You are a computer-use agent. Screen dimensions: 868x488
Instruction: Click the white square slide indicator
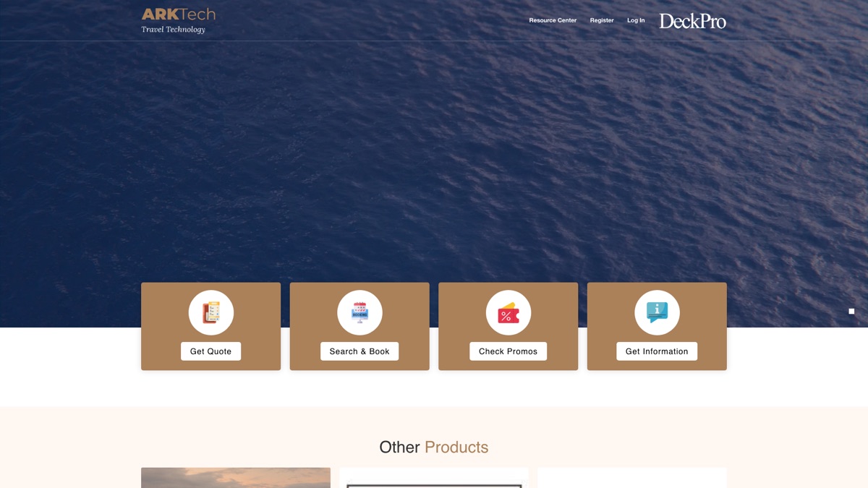(x=851, y=312)
